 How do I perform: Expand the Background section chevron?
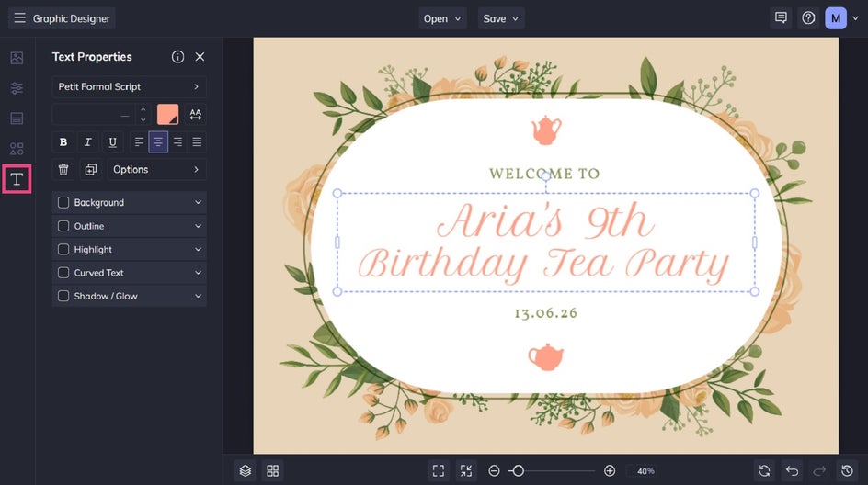pyautogui.click(x=198, y=202)
